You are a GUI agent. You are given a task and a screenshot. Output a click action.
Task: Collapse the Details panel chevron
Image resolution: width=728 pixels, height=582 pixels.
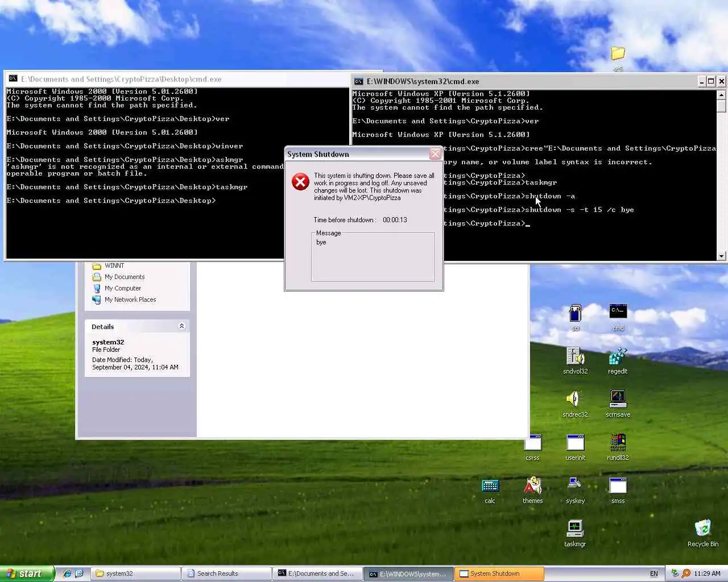click(181, 326)
